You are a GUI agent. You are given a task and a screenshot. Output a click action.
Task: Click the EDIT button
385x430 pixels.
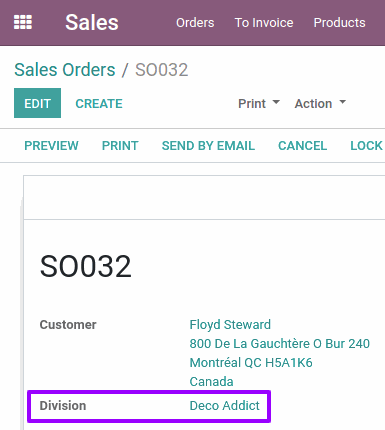pos(37,103)
